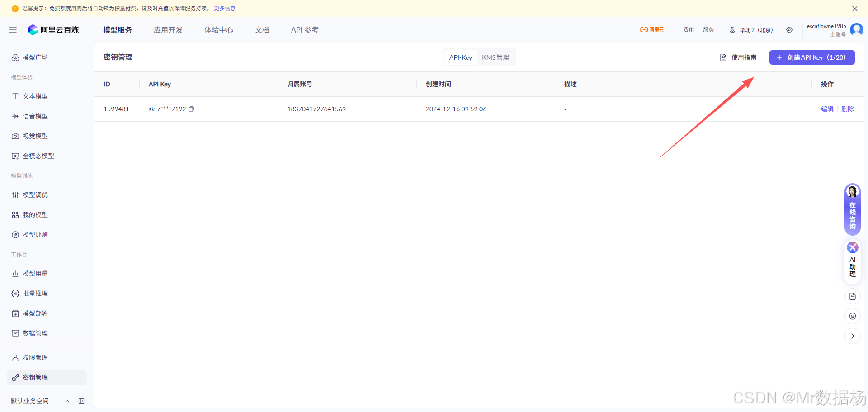Click 编辑 on the API key row
Screen dimensions: 868x412
(827, 109)
